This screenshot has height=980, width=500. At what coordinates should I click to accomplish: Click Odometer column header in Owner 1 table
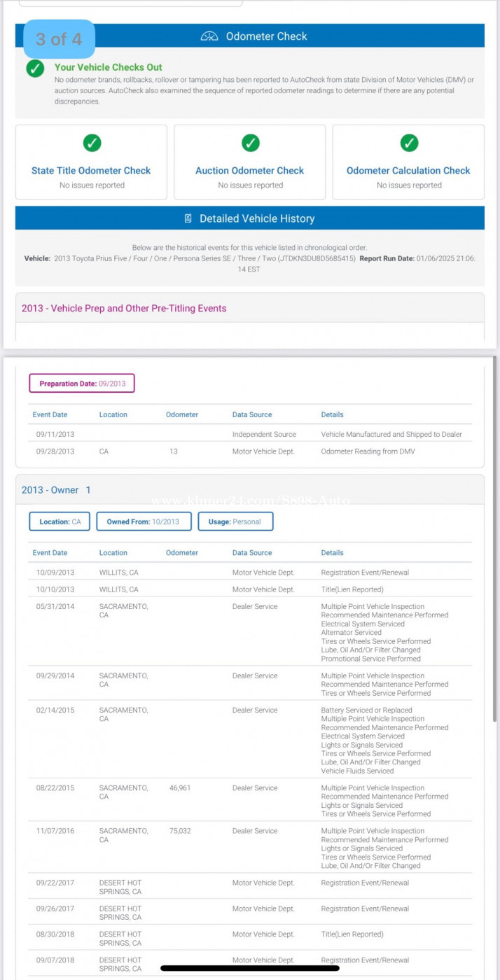(182, 553)
